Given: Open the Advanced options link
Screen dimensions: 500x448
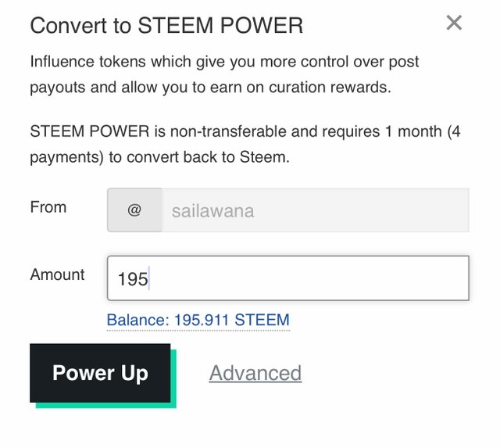Looking at the screenshot, I should coord(255,374).
